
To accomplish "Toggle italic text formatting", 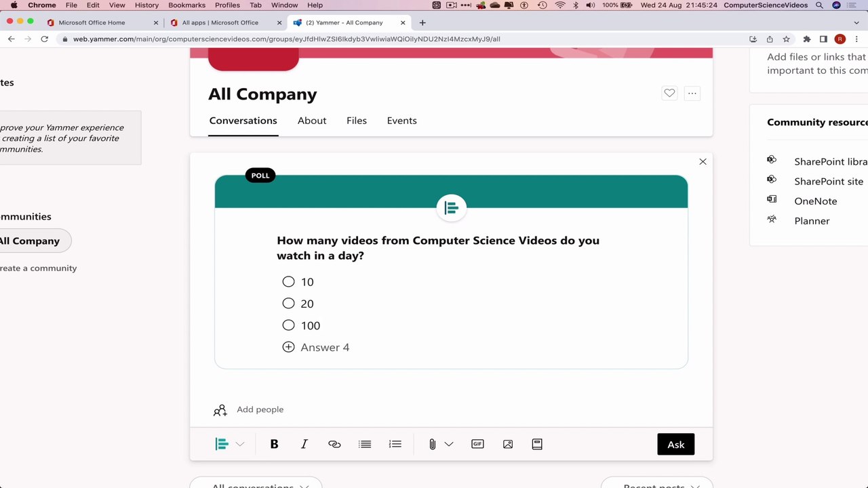I will 304,444.
